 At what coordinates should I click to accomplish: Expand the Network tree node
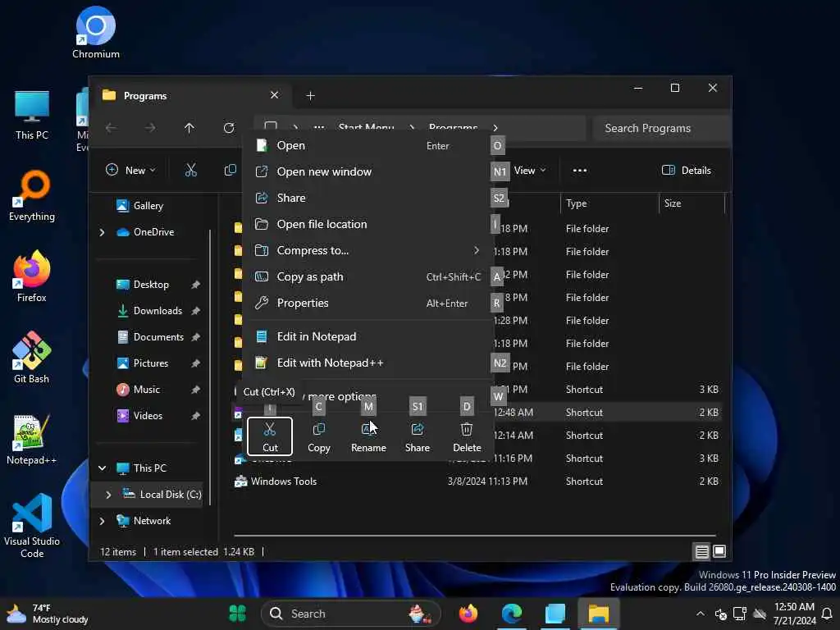pyautogui.click(x=102, y=521)
